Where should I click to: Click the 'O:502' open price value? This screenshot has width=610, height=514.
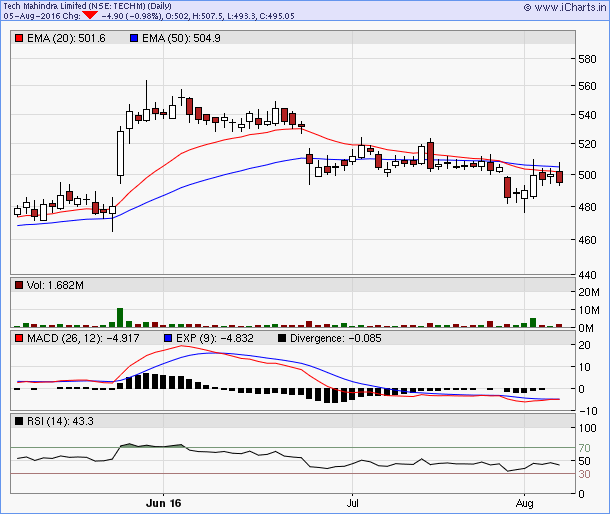coord(177,16)
